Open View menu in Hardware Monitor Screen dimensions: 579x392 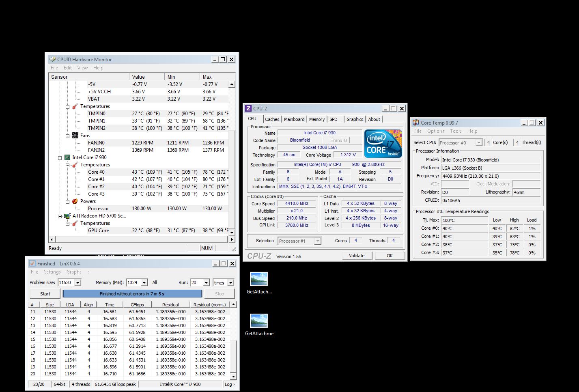pyautogui.click(x=82, y=68)
